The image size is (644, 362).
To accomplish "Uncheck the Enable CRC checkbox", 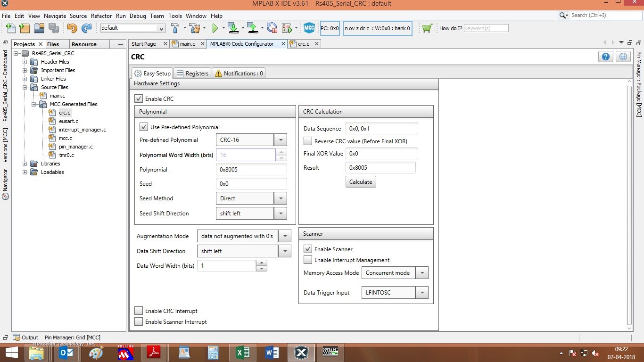I will [x=139, y=99].
